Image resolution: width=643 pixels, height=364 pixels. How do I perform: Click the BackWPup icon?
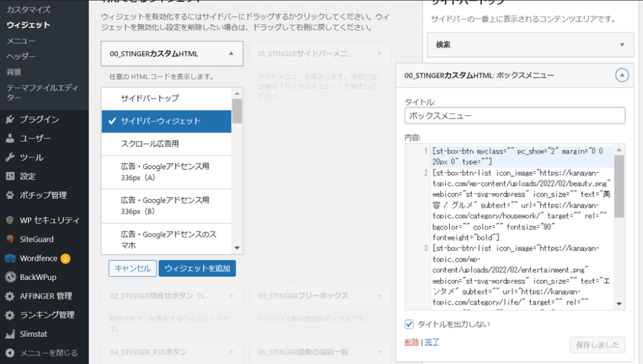click(9, 277)
